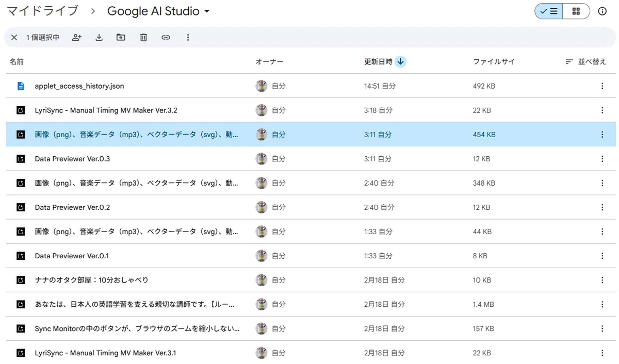Open more options for Data Previewer Ver.0.3
Image resolution: width=619 pixels, height=364 pixels.
click(602, 159)
